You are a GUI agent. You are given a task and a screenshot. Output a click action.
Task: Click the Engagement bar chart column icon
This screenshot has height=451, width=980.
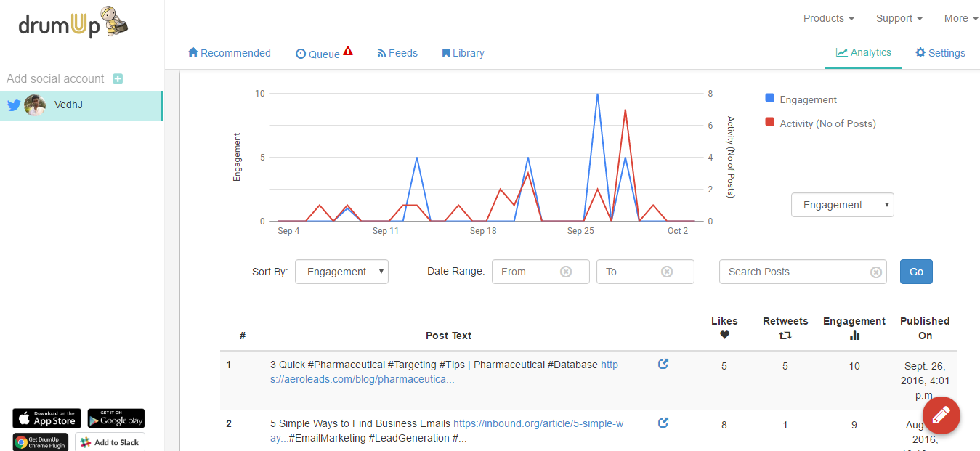pyautogui.click(x=854, y=336)
